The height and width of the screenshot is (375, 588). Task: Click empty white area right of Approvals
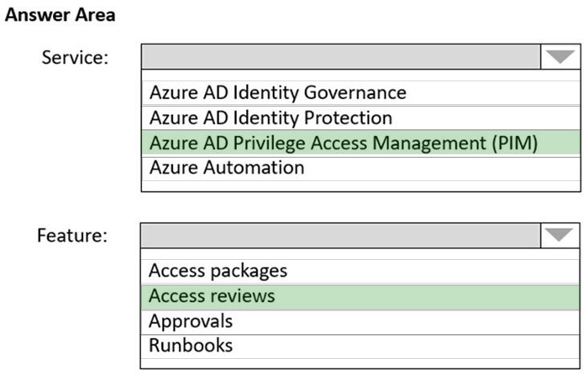click(403, 320)
